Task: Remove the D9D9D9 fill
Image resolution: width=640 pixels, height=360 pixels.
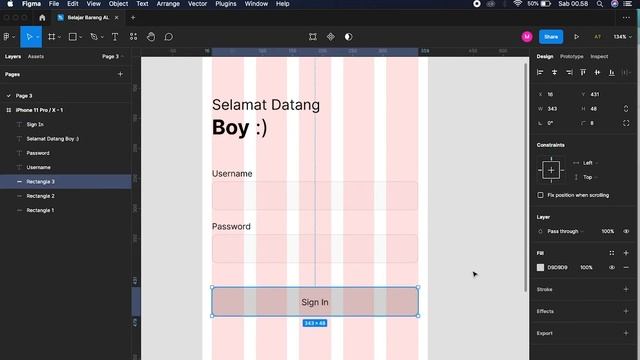Action: point(626,268)
